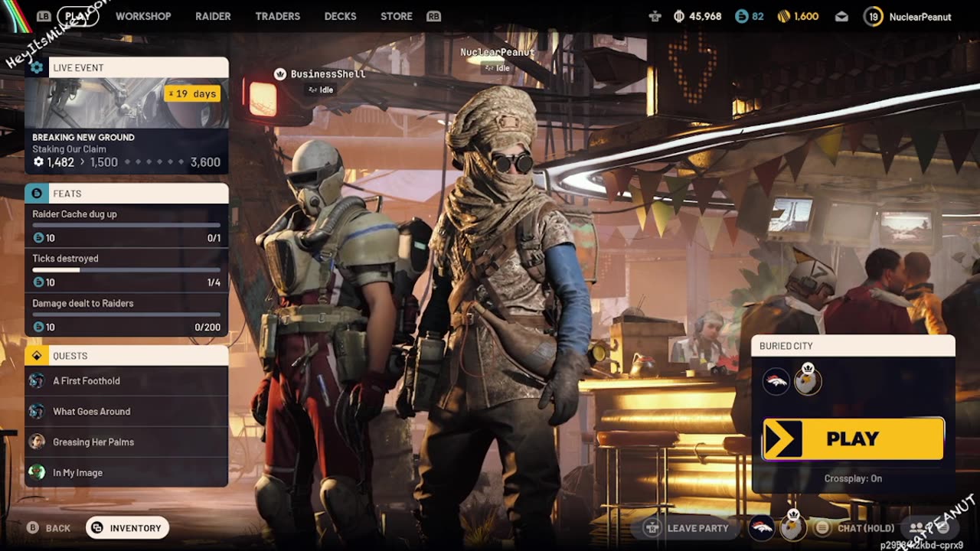Click the Idle status under NuclearPeanut
This screenshot has width=980, height=551.
click(497, 68)
